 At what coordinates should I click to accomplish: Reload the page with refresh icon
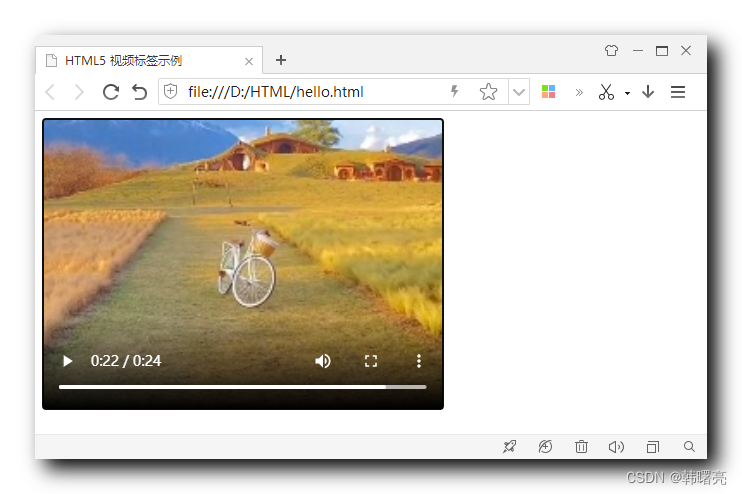coord(111,92)
